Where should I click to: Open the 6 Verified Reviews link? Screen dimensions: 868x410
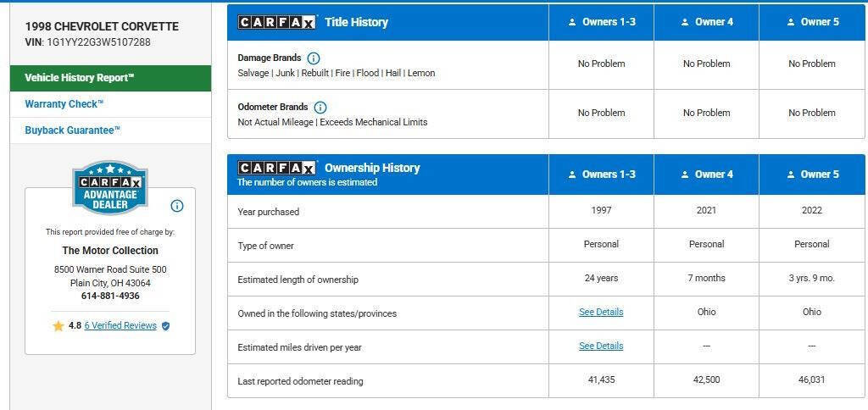coord(120,325)
